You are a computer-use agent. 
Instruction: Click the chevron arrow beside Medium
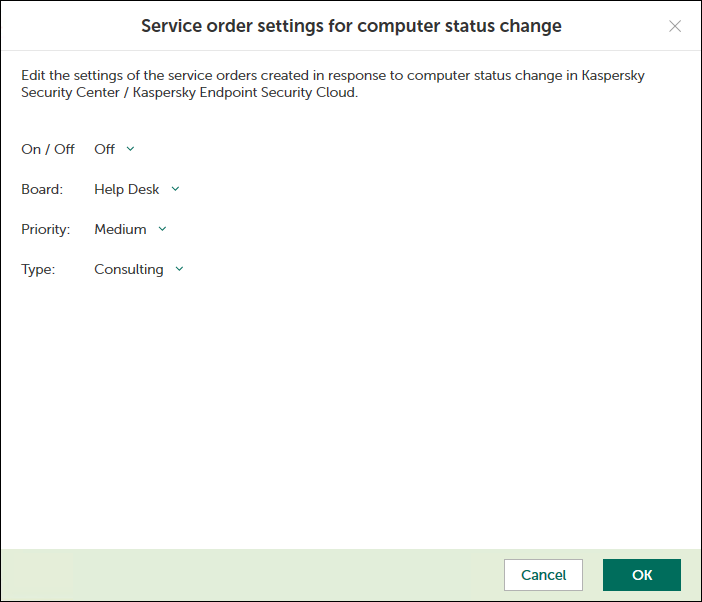(x=162, y=229)
